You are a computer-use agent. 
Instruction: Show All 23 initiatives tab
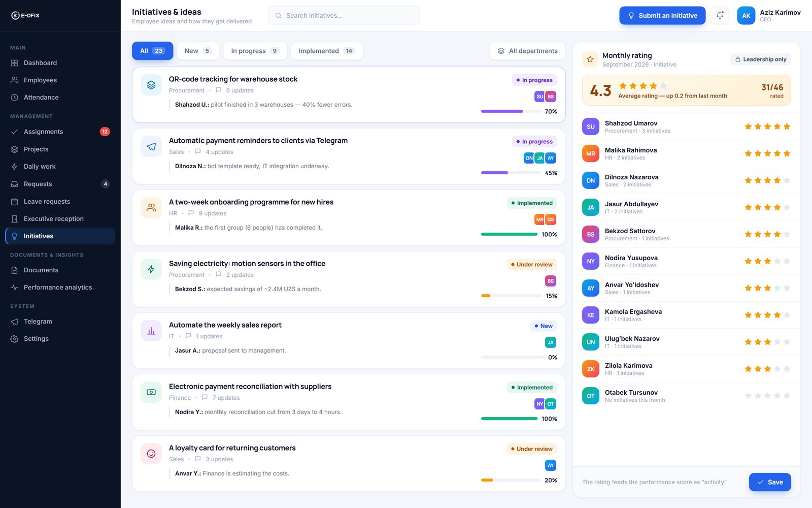tap(152, 51)
